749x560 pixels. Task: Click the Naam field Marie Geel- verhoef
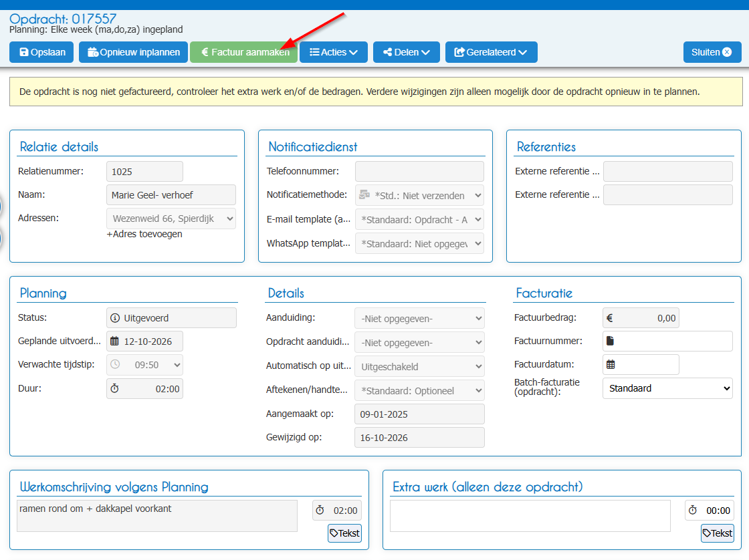click(x=171, y=194)
